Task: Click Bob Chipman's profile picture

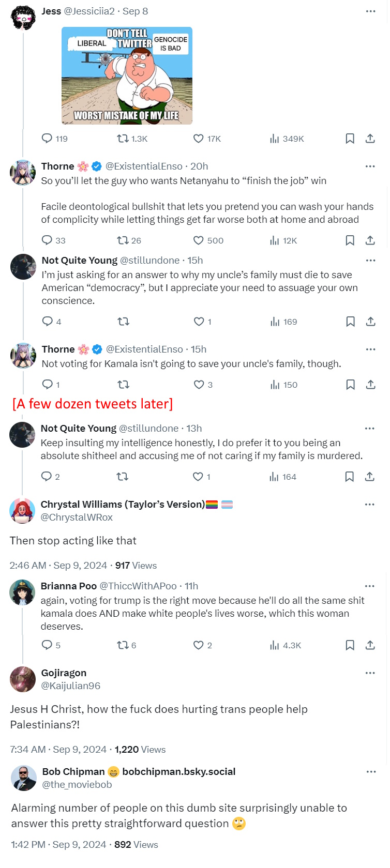Action: tap(24, 778)
